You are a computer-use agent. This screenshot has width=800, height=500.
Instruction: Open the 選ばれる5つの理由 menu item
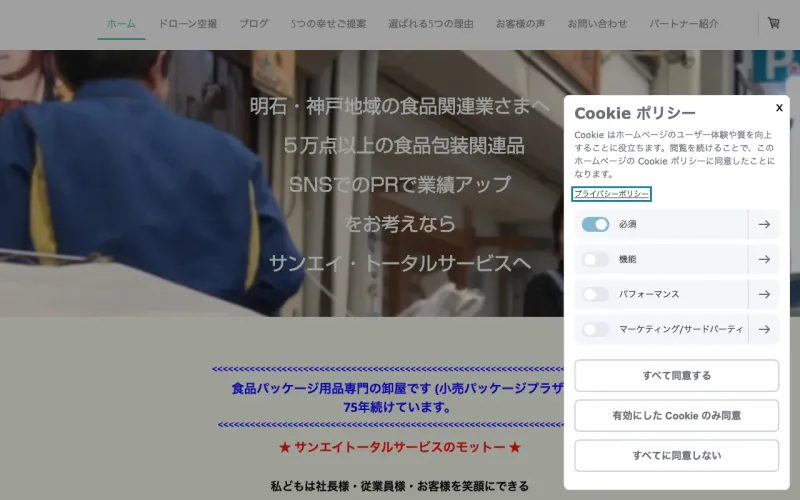pyautogui.click(x=431, y=23)
